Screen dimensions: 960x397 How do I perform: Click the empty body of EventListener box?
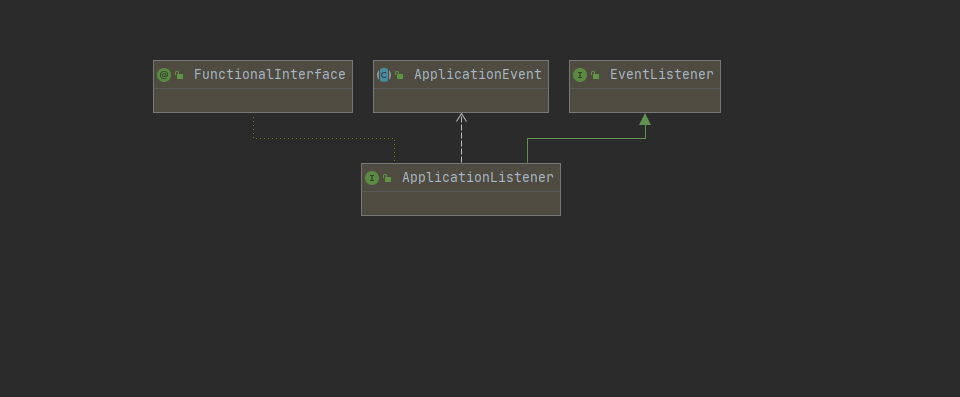[x=645, y=100]
